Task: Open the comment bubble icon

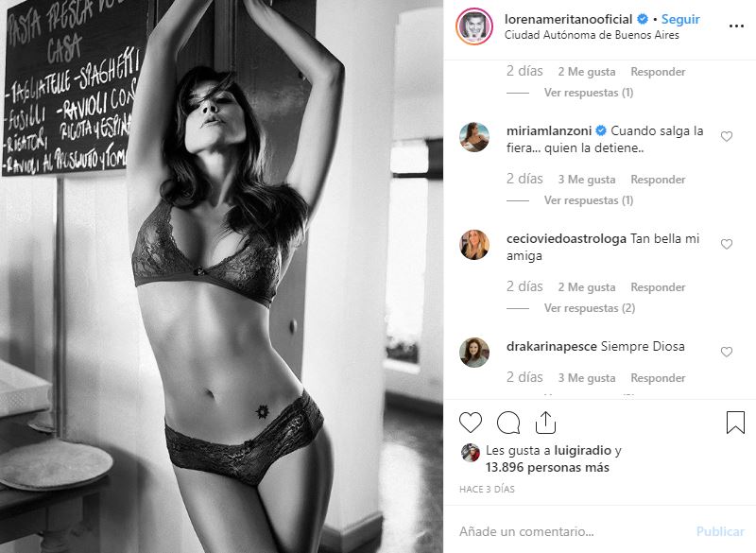Action: pos(508,423)
